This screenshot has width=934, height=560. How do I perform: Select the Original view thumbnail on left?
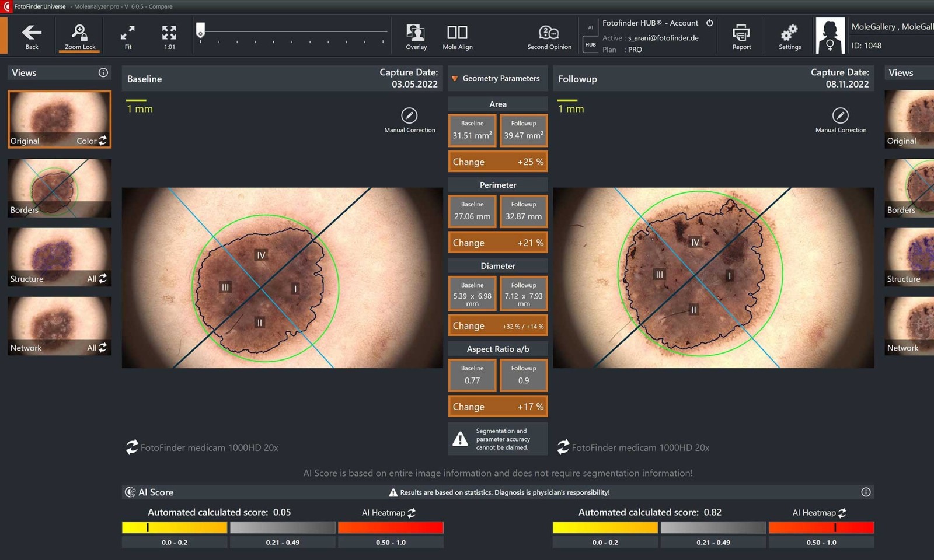pos(59,119)
